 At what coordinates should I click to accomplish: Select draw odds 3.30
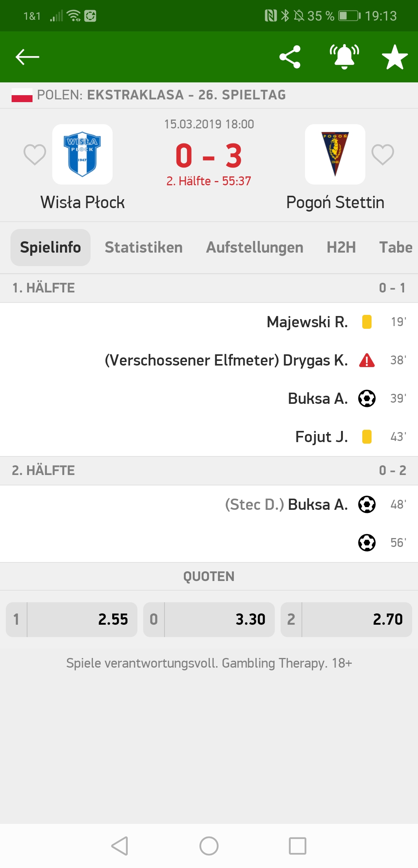[209, 619]
